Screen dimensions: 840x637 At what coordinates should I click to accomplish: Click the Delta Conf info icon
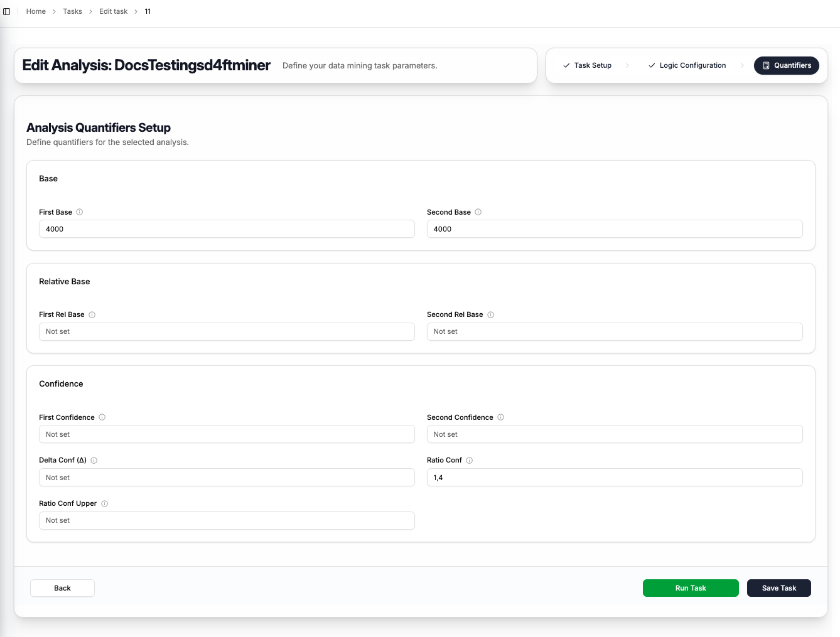click(x=94, y=461)
